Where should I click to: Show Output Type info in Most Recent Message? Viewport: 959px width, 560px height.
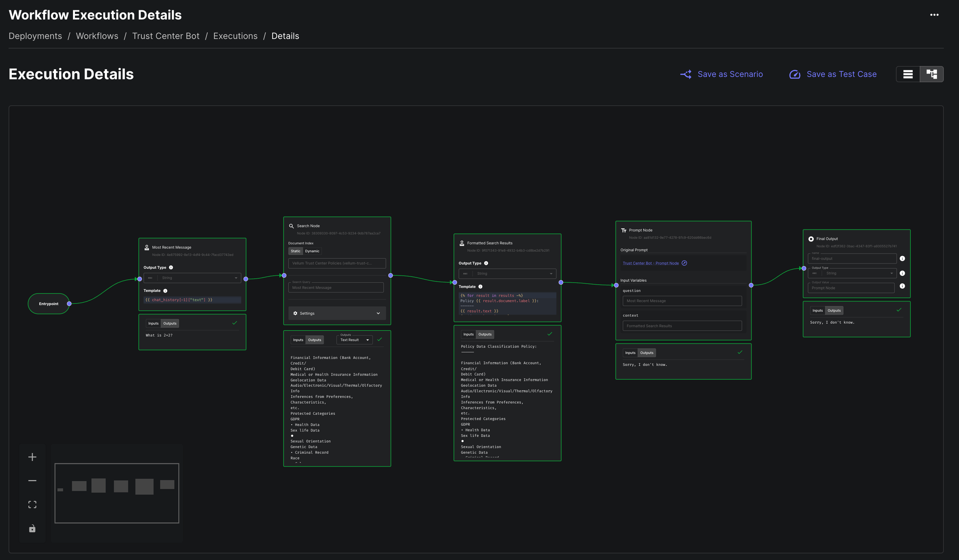coord(171,267)
